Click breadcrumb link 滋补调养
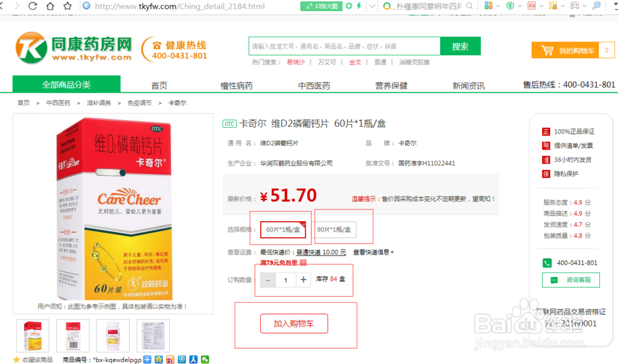This screenshot has width=618, height=364. click(98, 103)
